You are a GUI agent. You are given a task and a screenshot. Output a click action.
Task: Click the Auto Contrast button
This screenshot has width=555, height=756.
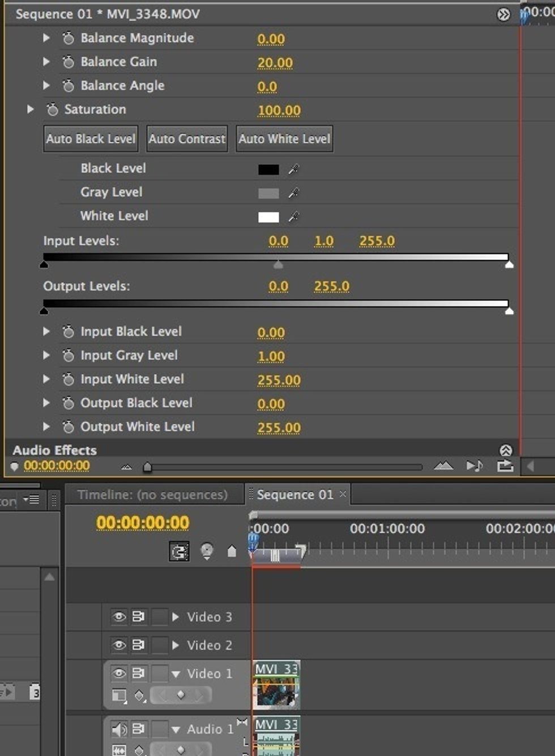187,138
